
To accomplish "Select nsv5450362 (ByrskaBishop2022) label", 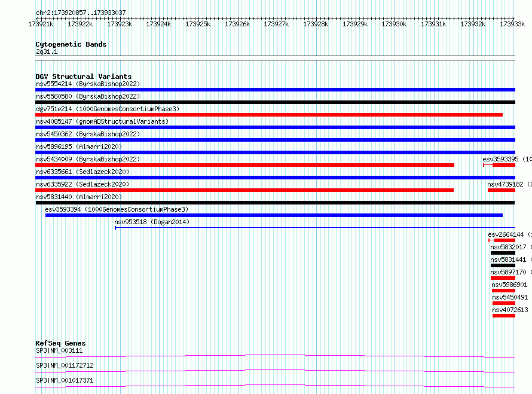I will (x=88, y=134).
